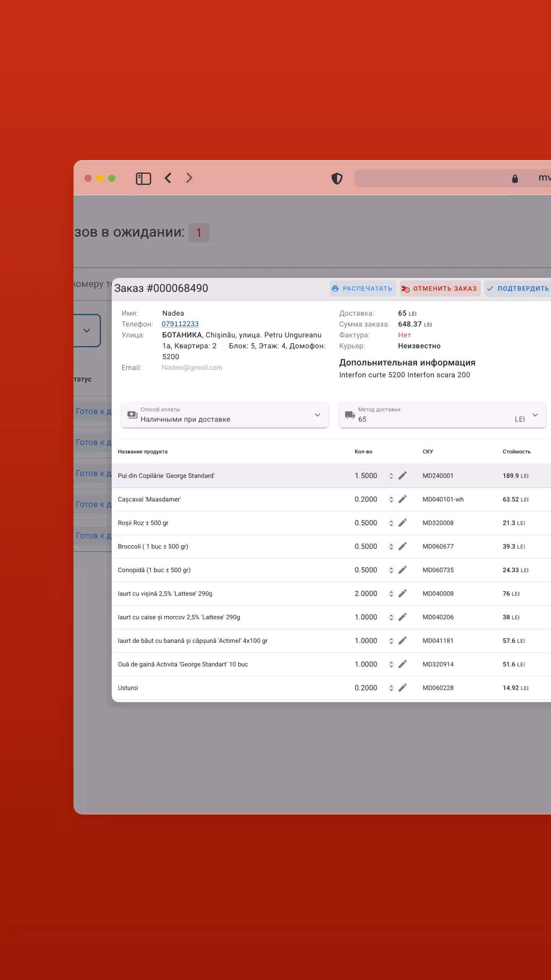Click the edit pencil for Roșii Roz
Viewport: 551px width, 980px height.
click(x=402, y=523)
